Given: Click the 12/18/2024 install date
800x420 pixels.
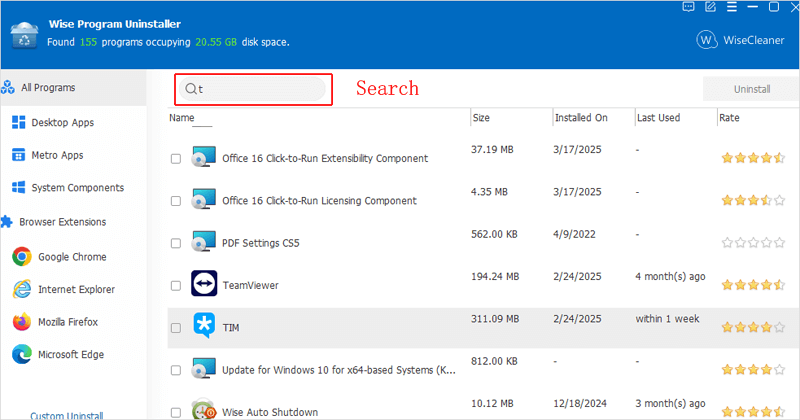Looking at the screenshot, I should click(x=580, y=404).
